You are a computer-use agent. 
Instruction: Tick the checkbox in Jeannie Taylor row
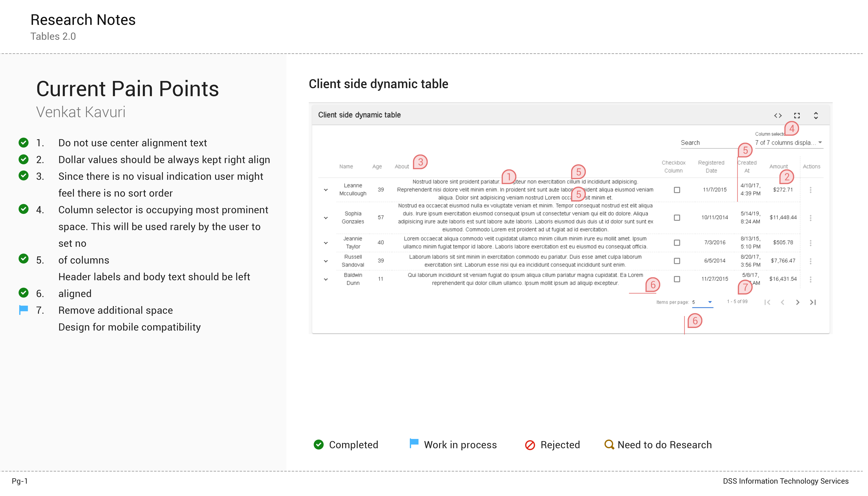(677, 243)
